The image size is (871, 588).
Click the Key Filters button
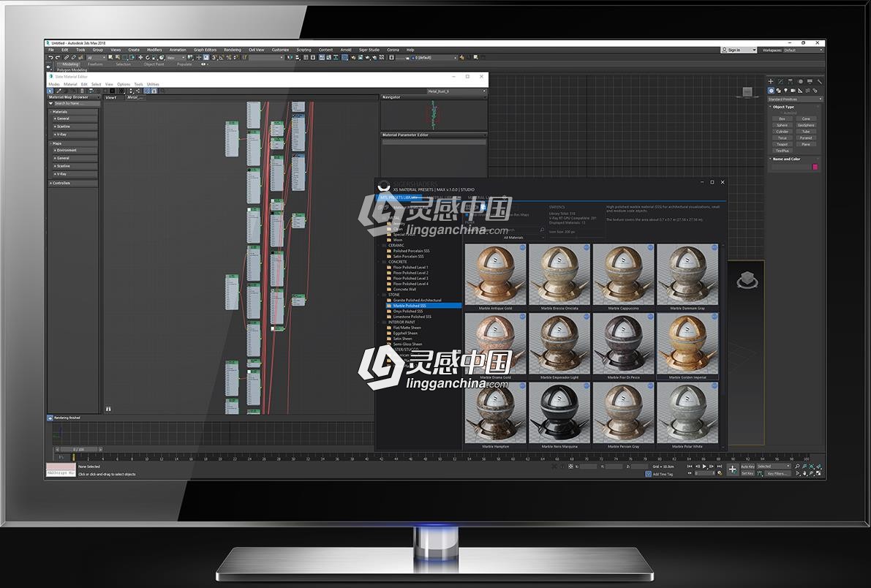(x=778, y=473)
